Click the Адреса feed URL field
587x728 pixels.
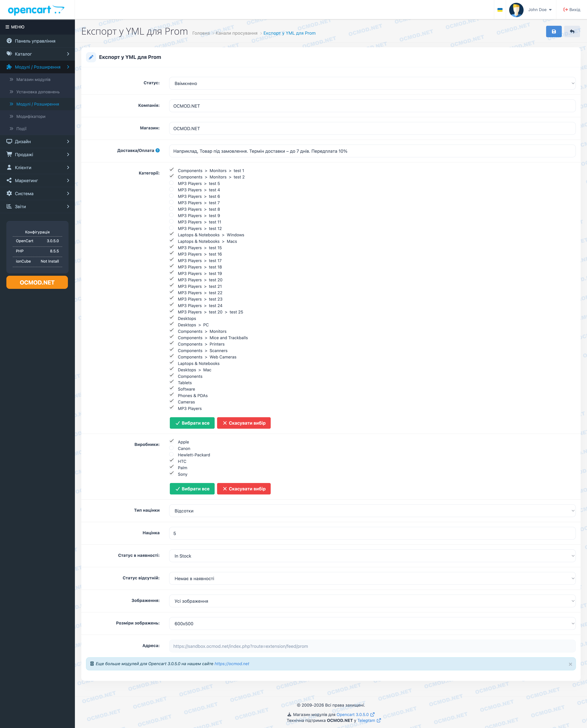[372, 646]
